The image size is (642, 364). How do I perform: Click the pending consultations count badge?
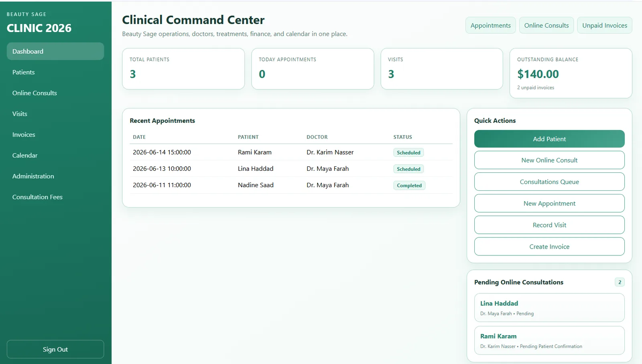pos(620,282)
